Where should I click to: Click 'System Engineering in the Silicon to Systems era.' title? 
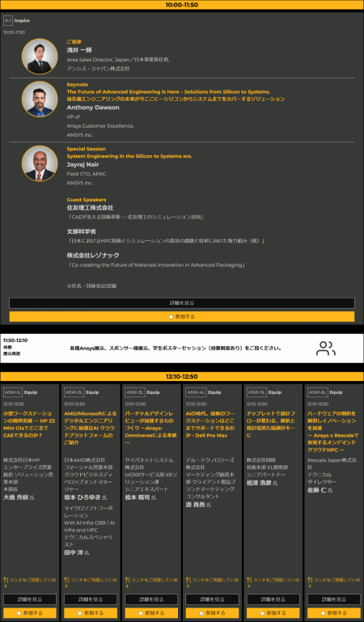[x=129, y=156]
